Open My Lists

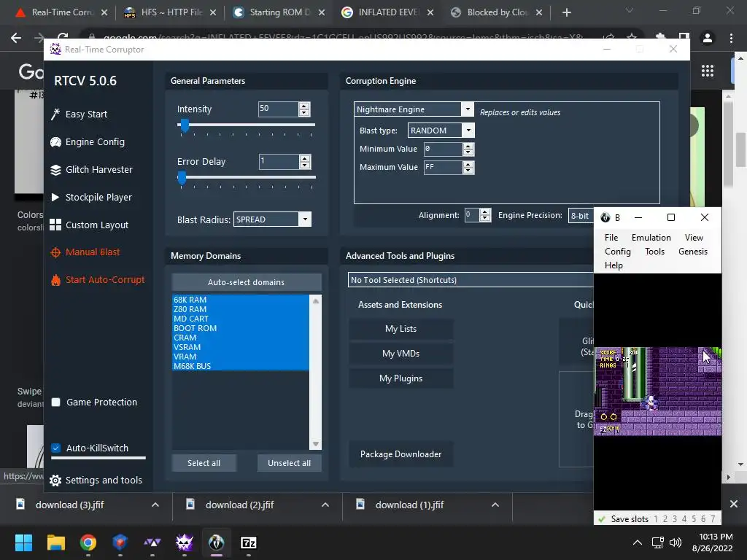click(x=400, y=329)
